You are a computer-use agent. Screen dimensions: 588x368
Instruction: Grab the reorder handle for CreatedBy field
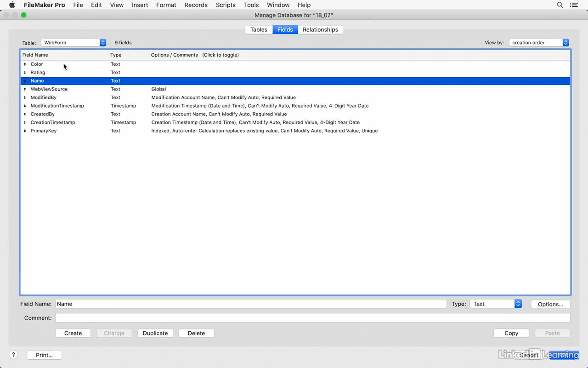pyautogui.click(x=25, y=114)
